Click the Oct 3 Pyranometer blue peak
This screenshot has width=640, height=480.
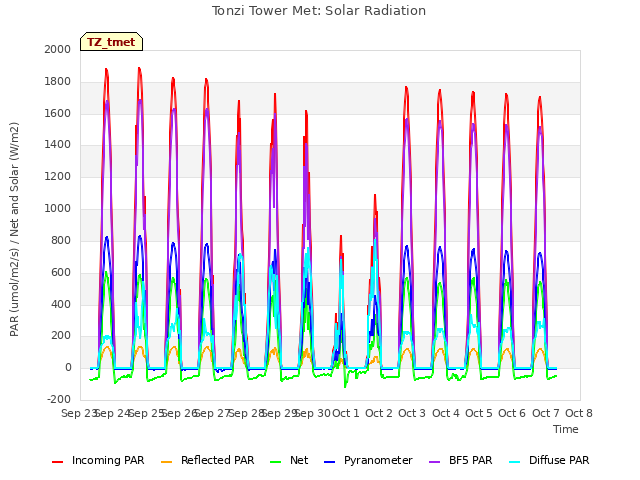click(x=407, y=247)
